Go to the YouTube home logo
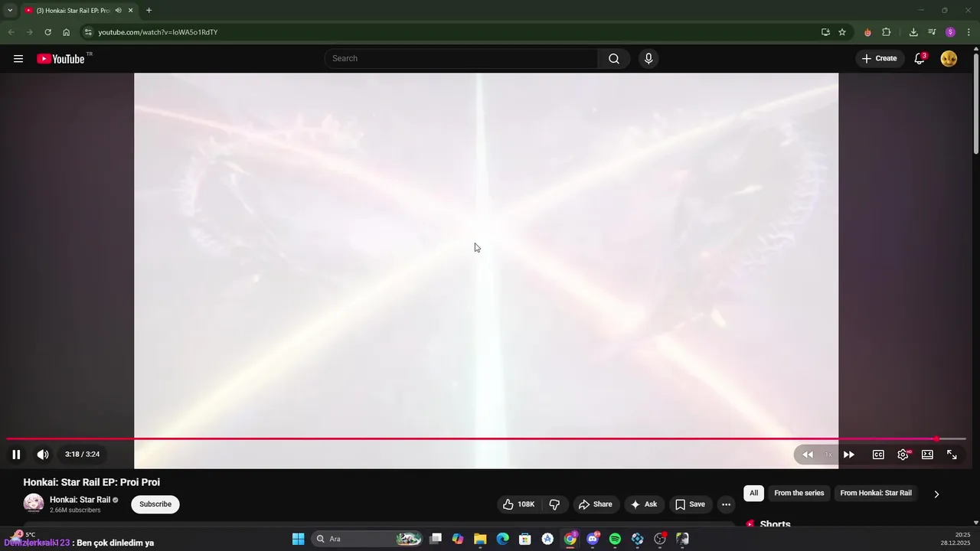The image size is (980, 551). tap(60, 59)
